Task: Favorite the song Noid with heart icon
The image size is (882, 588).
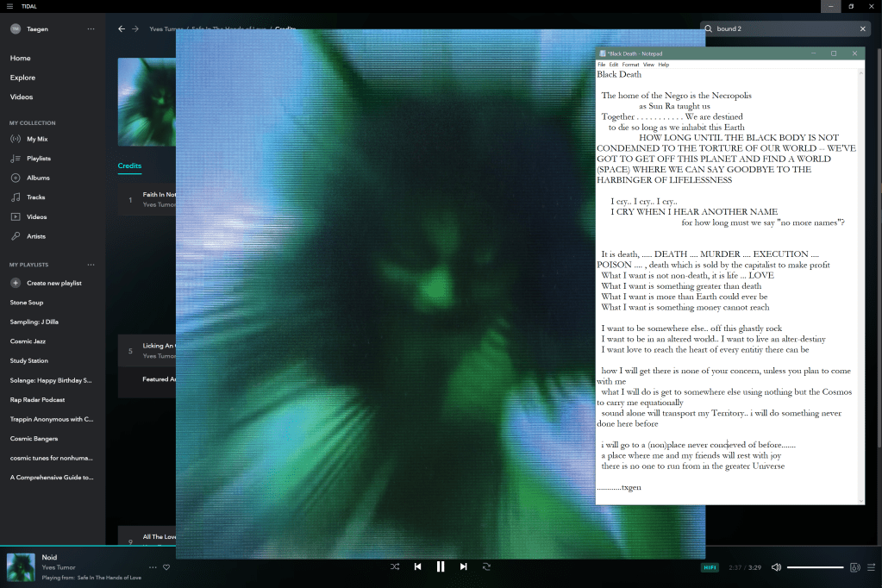Action: tap(166, 567)
